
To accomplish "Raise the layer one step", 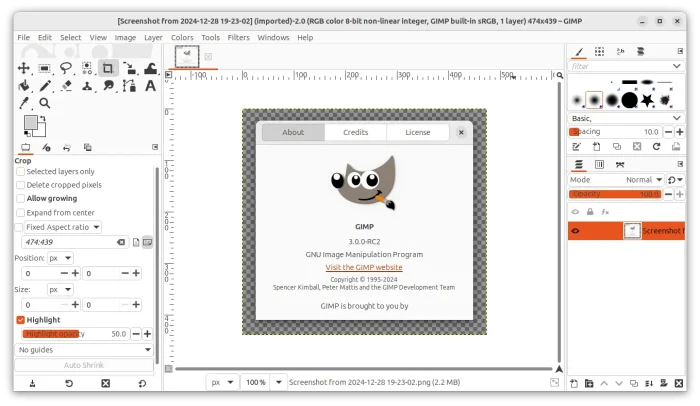I will (x=604, y=383).
